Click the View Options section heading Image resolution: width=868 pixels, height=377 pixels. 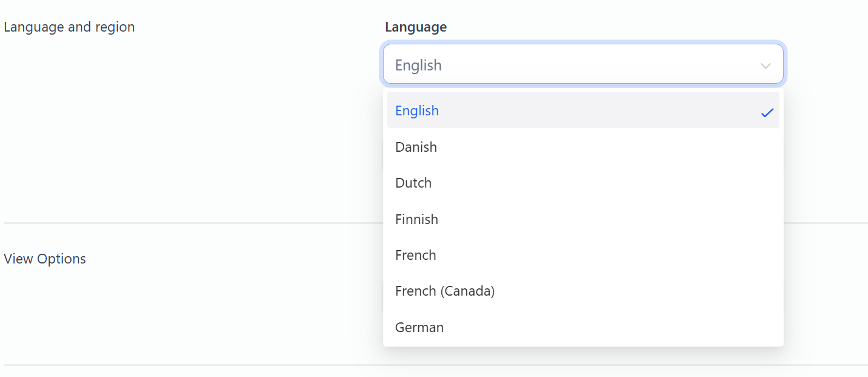(44, 258)
